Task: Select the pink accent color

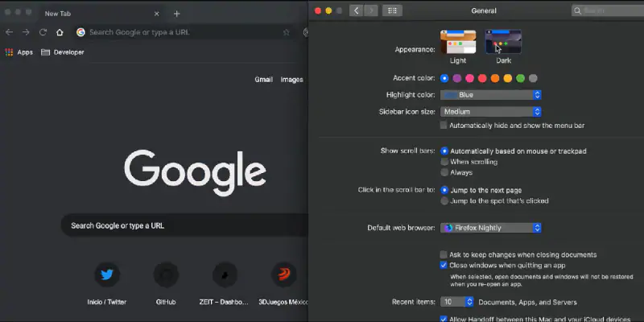Action: click(470, 78)
